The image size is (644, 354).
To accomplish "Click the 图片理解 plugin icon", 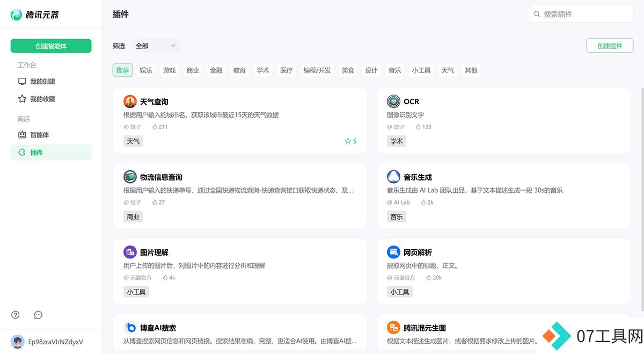I will coord(130,252).
